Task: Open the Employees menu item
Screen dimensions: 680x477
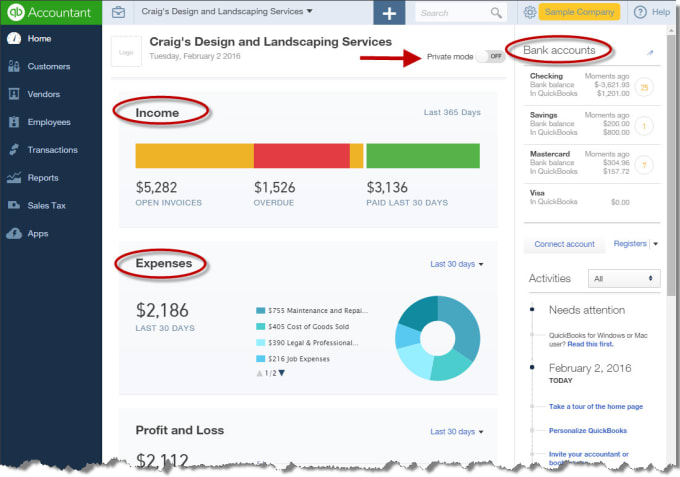Action: tap(49, 122)
